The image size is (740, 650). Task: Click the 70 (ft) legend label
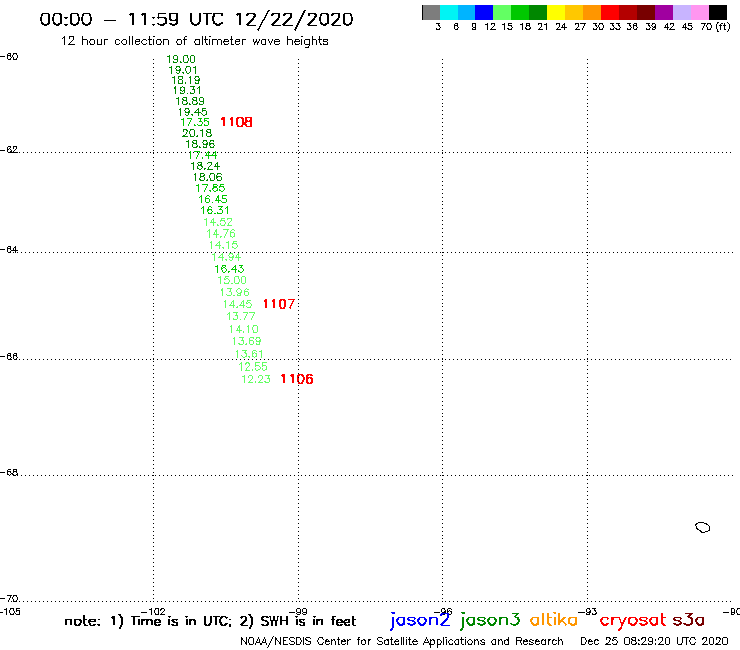[715, 27]
